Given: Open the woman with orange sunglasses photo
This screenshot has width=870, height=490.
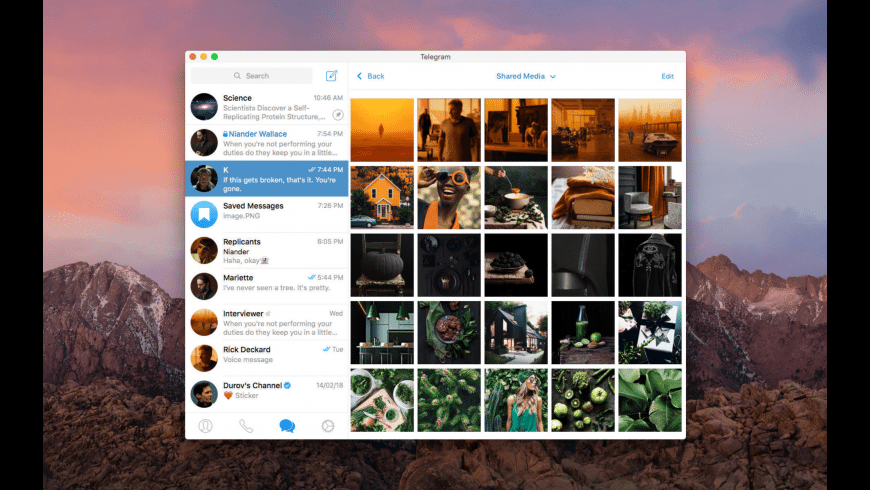Looking at the screenshot, I should point(449,198).
